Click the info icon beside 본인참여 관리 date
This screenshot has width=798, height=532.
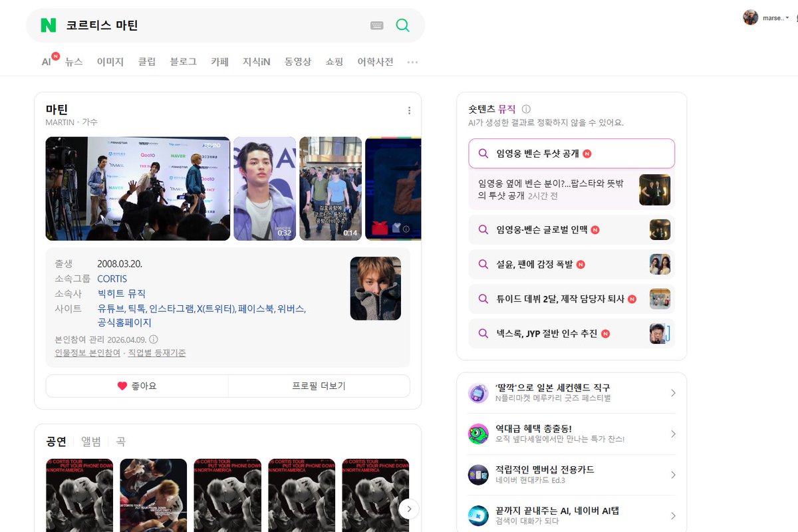(x=154, y=339)
